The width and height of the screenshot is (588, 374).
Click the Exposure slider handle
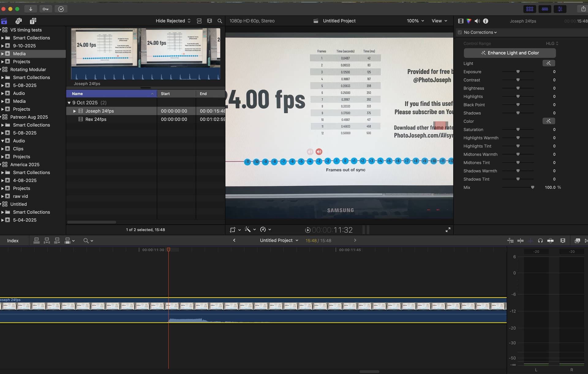coord(518,72)
